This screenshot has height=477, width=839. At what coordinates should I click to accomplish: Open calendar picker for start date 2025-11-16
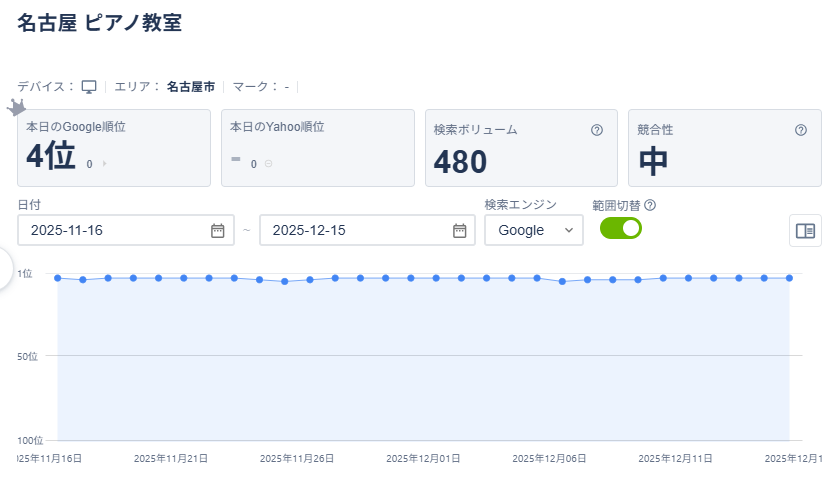pyautogui.click(x=217, y=230)
